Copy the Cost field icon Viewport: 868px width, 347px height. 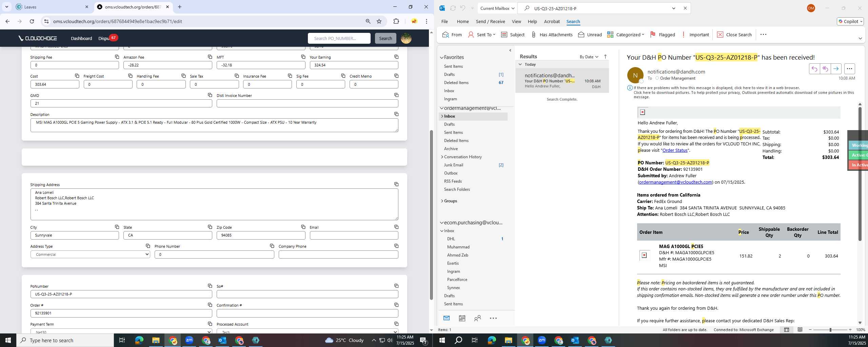point(77,76)
